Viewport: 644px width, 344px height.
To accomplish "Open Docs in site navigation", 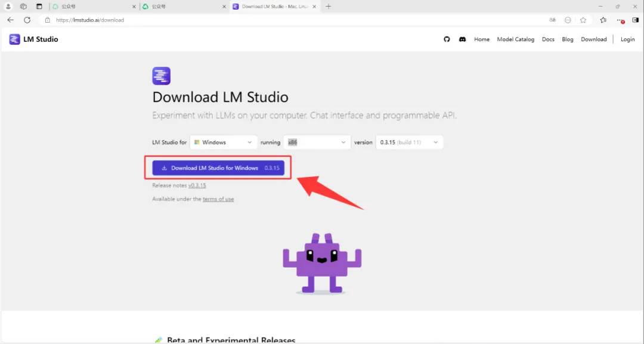I will click(x=549, y=39).
